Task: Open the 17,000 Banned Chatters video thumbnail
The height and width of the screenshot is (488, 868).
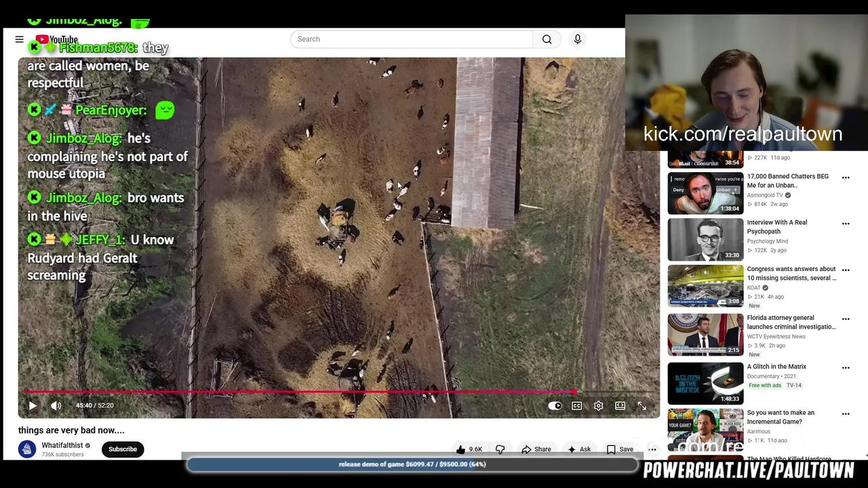Action: (705, 193)
